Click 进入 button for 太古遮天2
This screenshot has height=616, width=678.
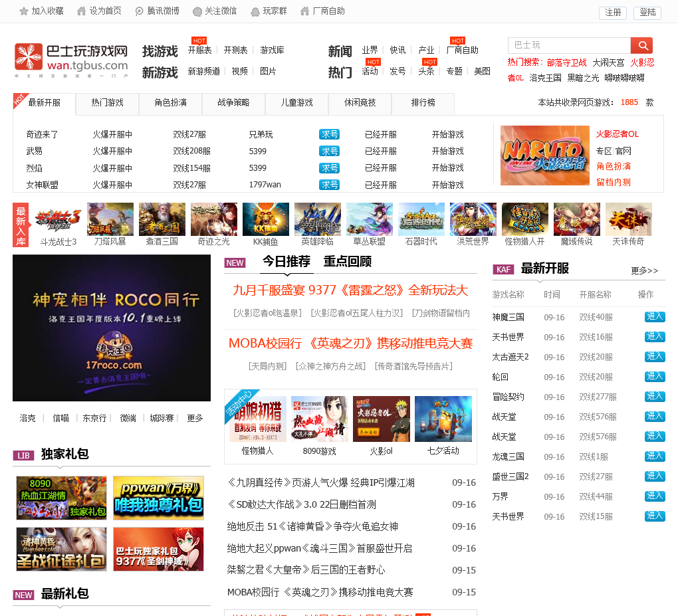click(x=655, y=357)
